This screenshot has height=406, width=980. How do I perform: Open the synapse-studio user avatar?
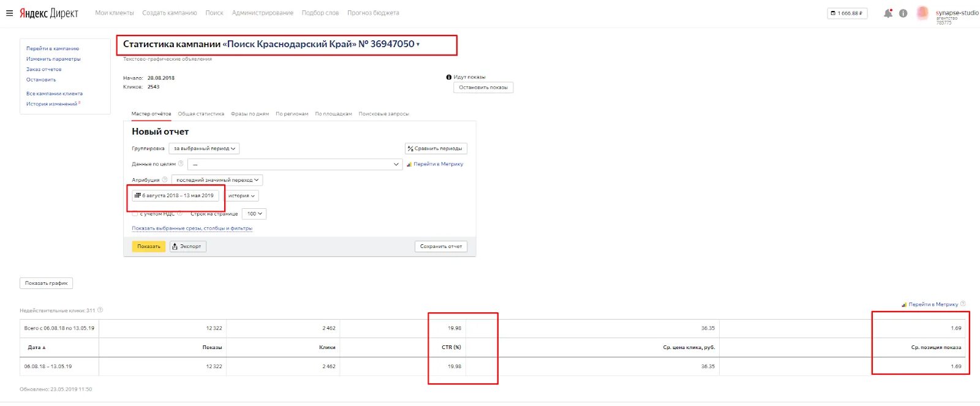pyautogui.click(x=922, y=13)
